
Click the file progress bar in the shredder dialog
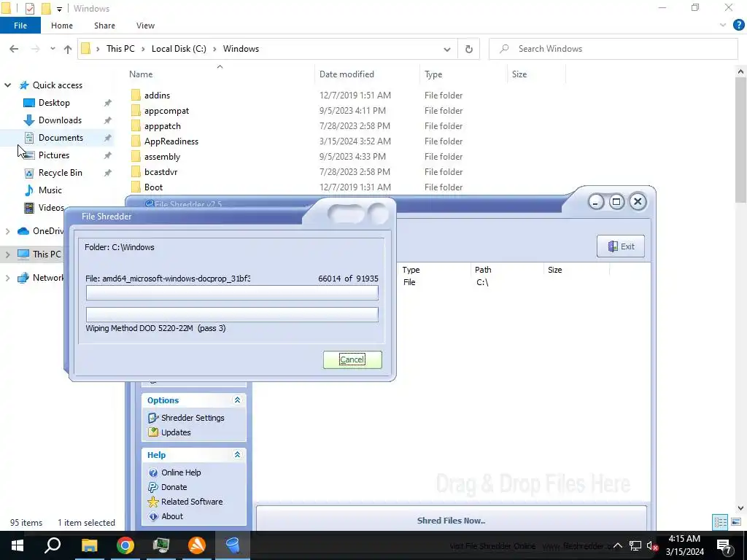(232, 292)
